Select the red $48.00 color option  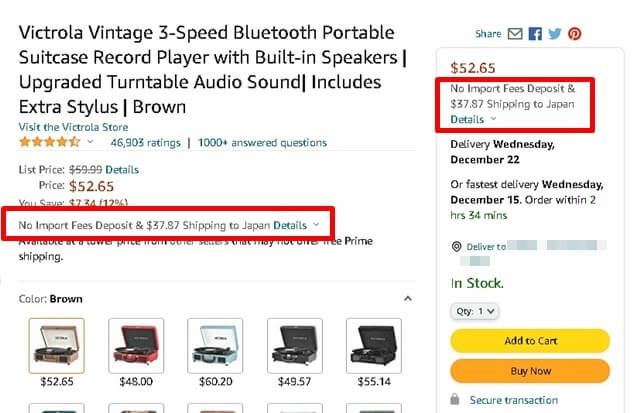pyautogui.click(x=136, y=345)
